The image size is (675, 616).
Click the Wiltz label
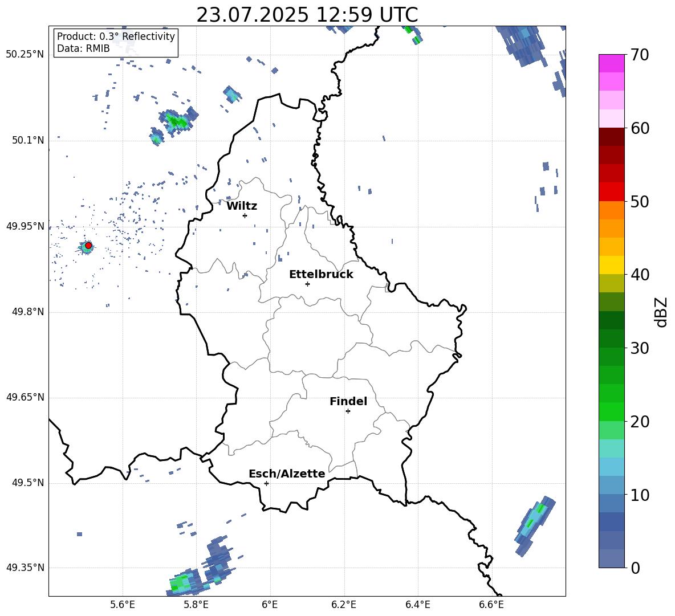tap(242, 206)
